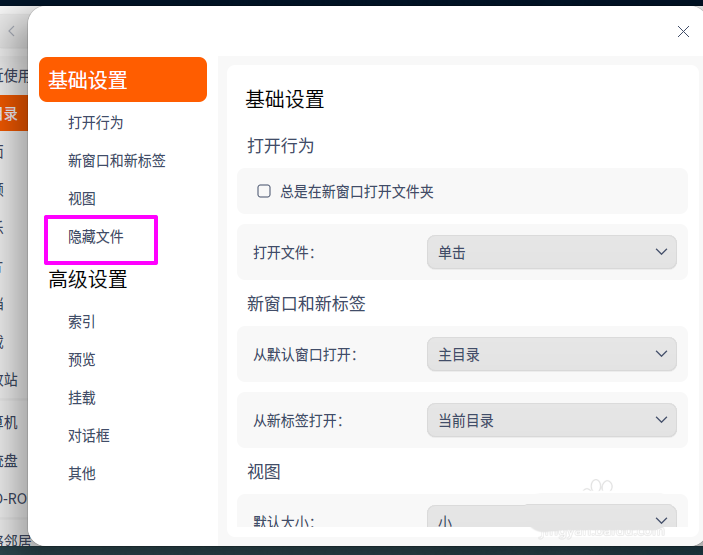Open the 默认大小 dropdown
The height and width of the screenshot is (555, 703).
tap(551, 520)
